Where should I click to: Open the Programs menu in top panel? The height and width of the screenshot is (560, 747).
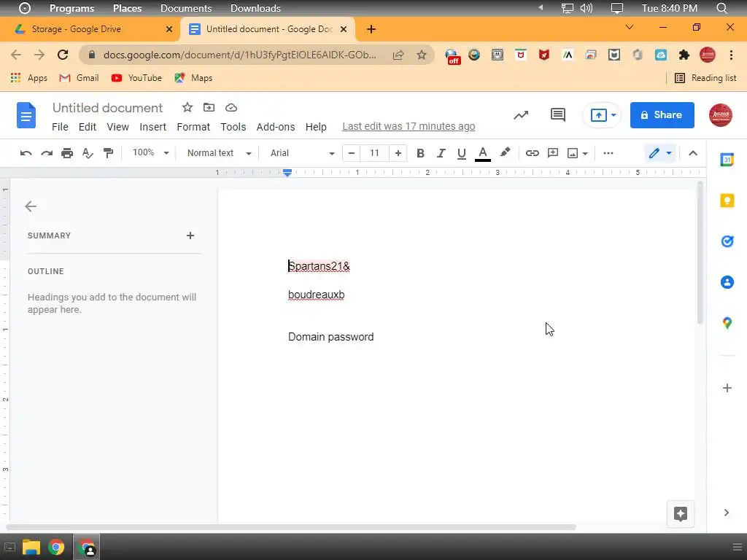click(72, 8)
